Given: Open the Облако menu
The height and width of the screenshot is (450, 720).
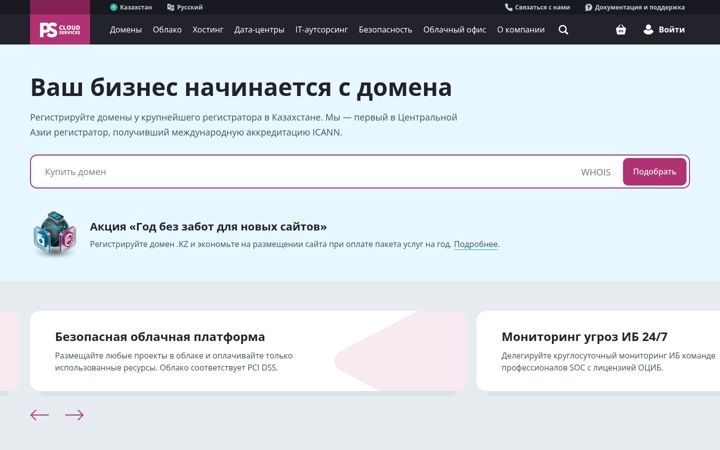Looking at the screenshot, I should pos(167,30).
